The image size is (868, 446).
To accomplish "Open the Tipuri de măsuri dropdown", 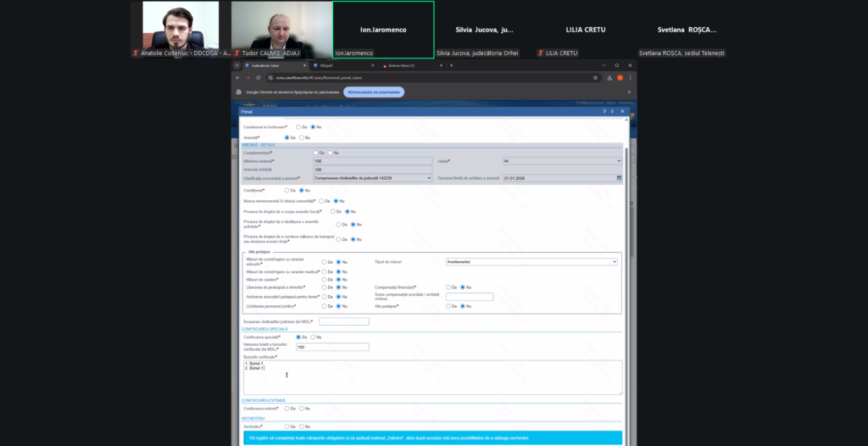I will [x=531, y=262].
